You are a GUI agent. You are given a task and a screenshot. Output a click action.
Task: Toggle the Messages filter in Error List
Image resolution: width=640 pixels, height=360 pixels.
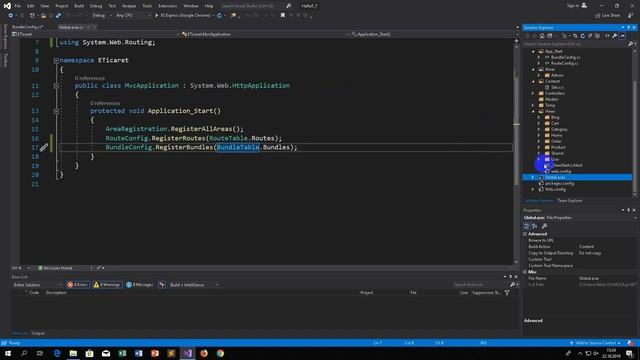point(140,285)
